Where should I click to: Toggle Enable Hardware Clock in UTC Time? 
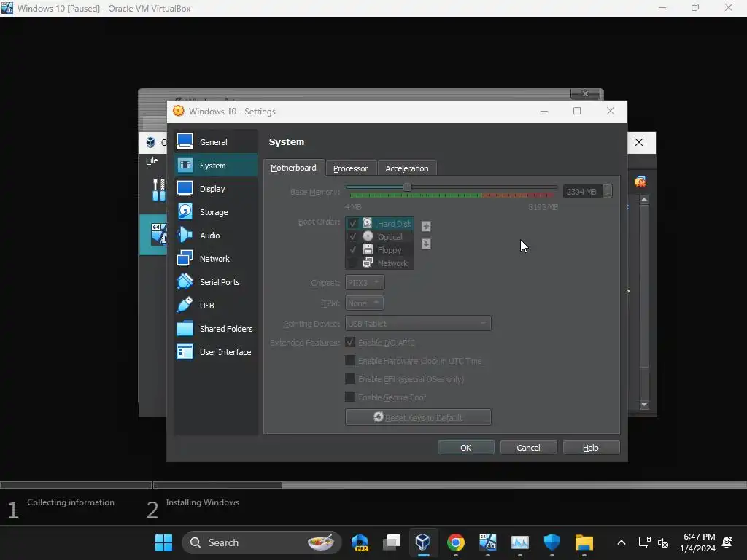pos(350,360)
